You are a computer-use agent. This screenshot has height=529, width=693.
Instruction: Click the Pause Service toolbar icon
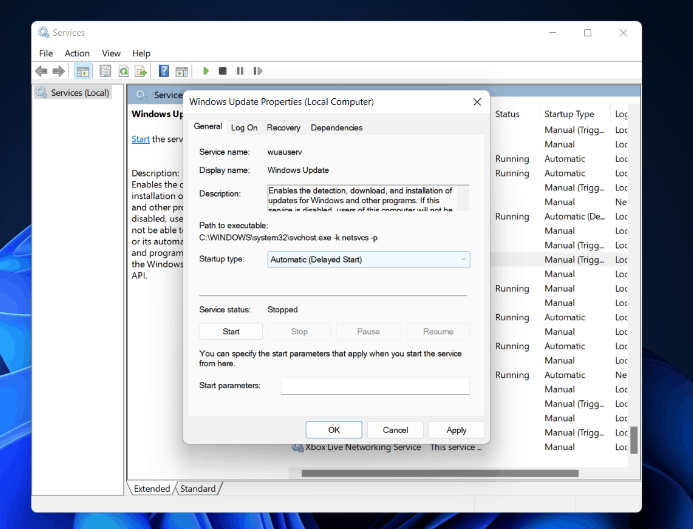(240, 71)
